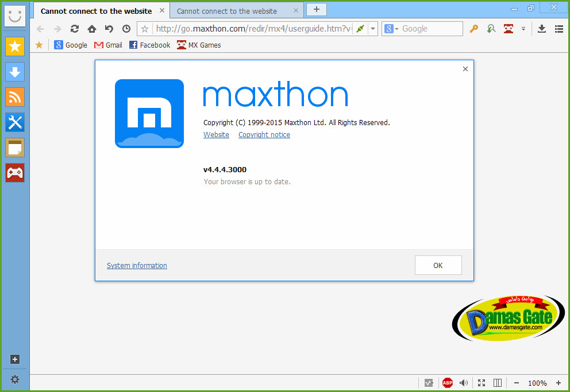Screen dimensions: 570x392
Task: Open the Facebook bookmark
Action: pos(150,45)
